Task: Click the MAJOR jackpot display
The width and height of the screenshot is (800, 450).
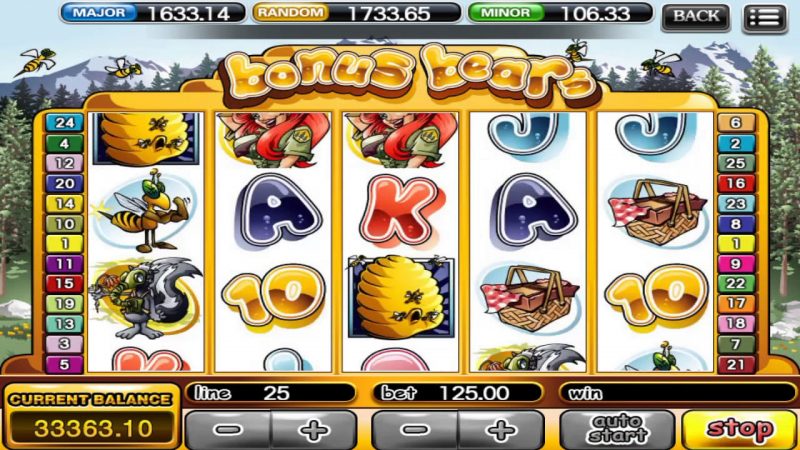Action: click(x=152, y=13)
